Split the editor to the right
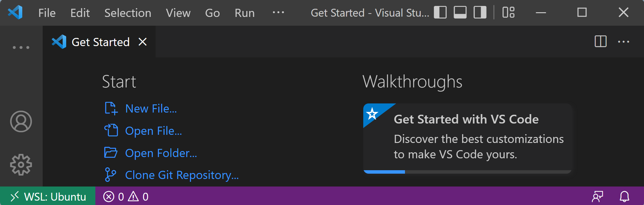The width and height of the screenshot is (644, 205). [600, 41]
